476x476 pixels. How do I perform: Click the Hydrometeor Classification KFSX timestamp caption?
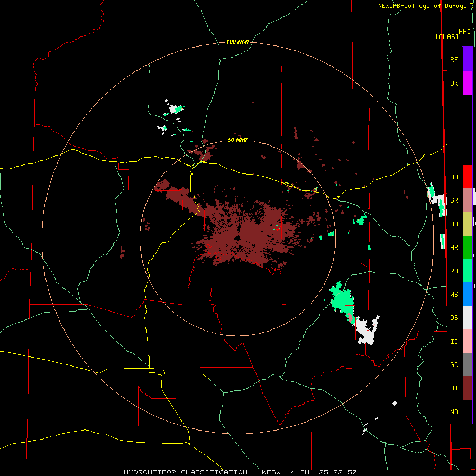coord(240,472)
